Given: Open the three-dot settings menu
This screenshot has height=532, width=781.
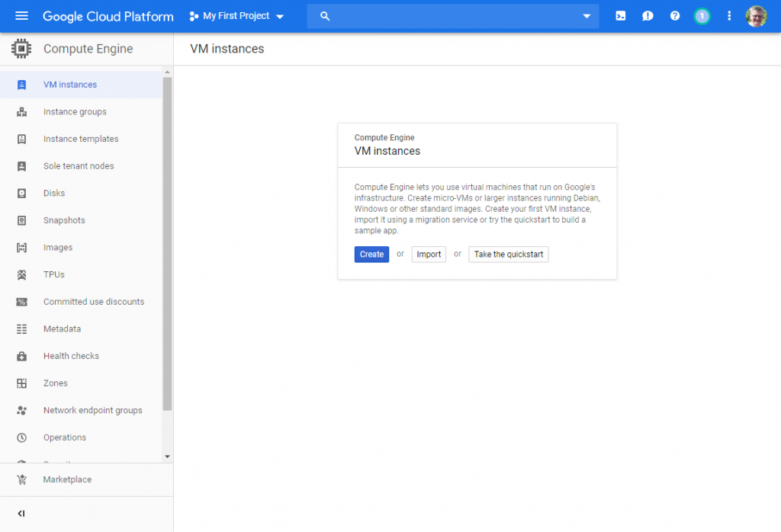Looking at the screenshot, I should pyautogui.click(x=729, y=16).
